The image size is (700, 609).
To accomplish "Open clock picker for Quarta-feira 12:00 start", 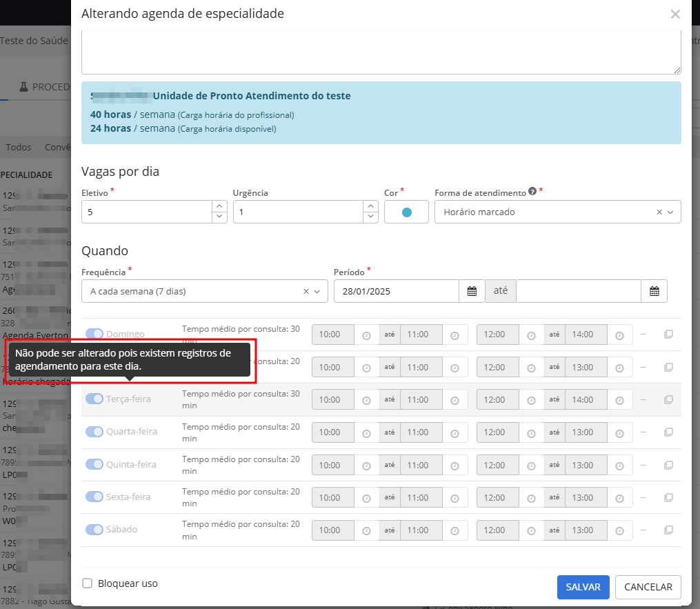I will (531, 433).
